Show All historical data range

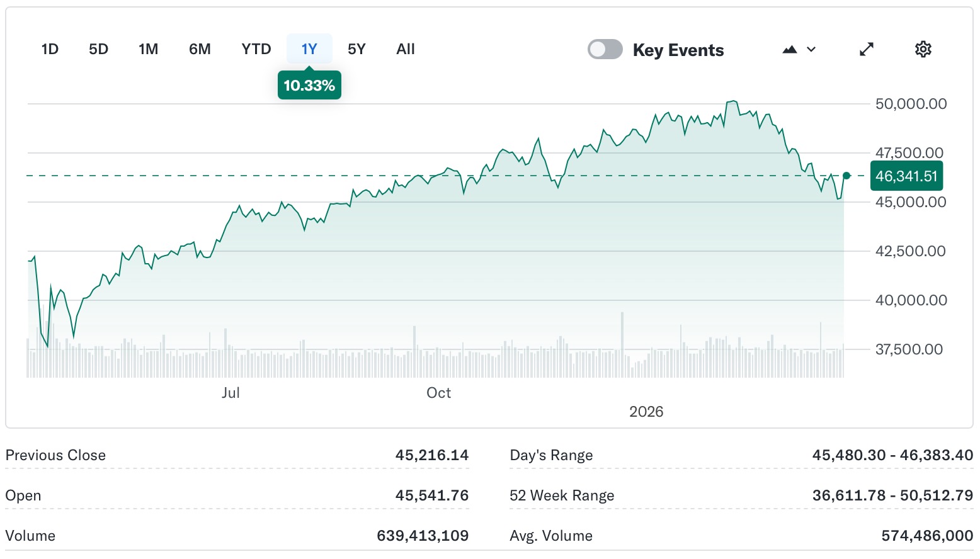(406, 49)
